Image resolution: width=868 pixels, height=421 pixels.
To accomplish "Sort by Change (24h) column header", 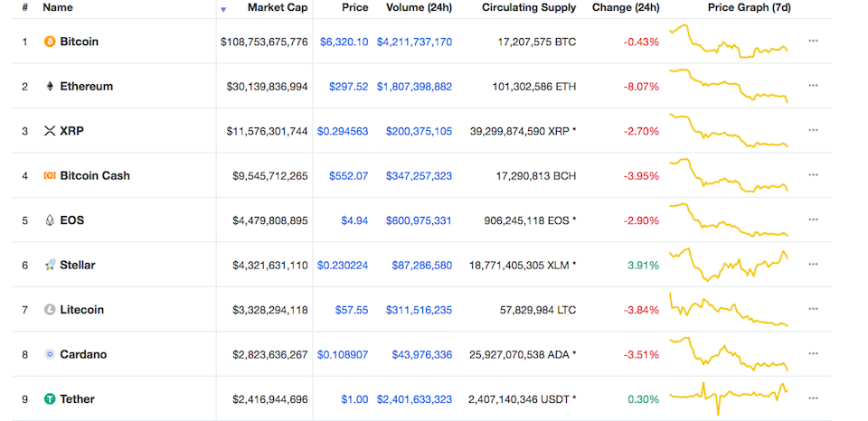I will pyautogui.click(x=626, y=8).
